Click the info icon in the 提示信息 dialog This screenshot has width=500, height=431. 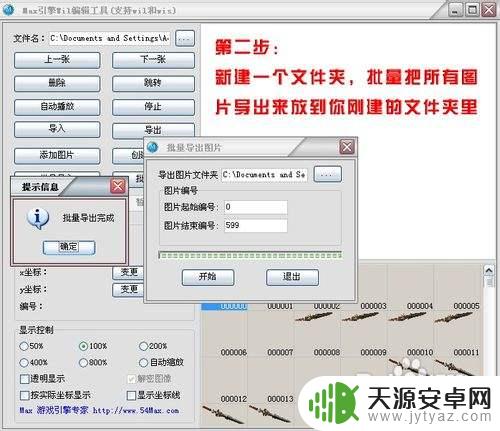[x=38, y=218]
